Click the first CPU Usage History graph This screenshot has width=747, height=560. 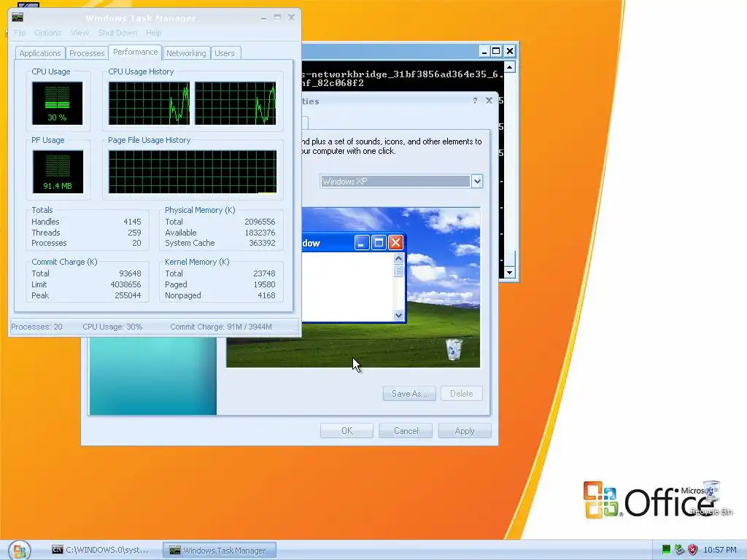click(149, 104)
